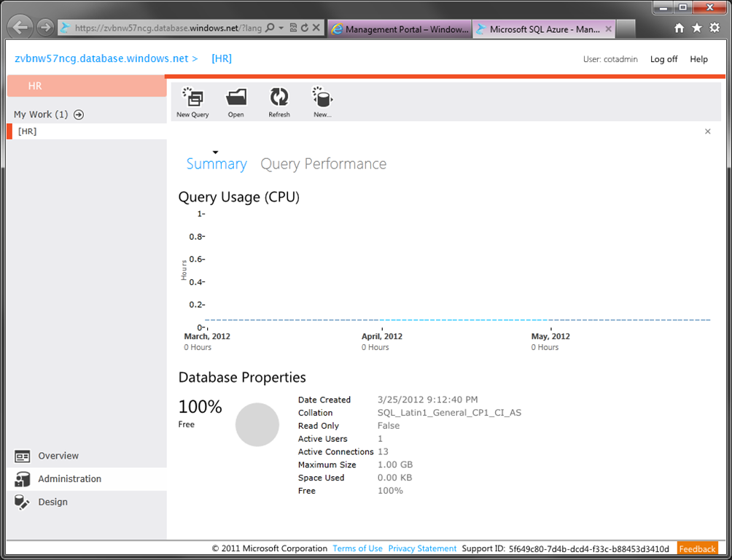732x560 pixels.
Task: Switch to Query Performance tab
Action: [323, 164]
